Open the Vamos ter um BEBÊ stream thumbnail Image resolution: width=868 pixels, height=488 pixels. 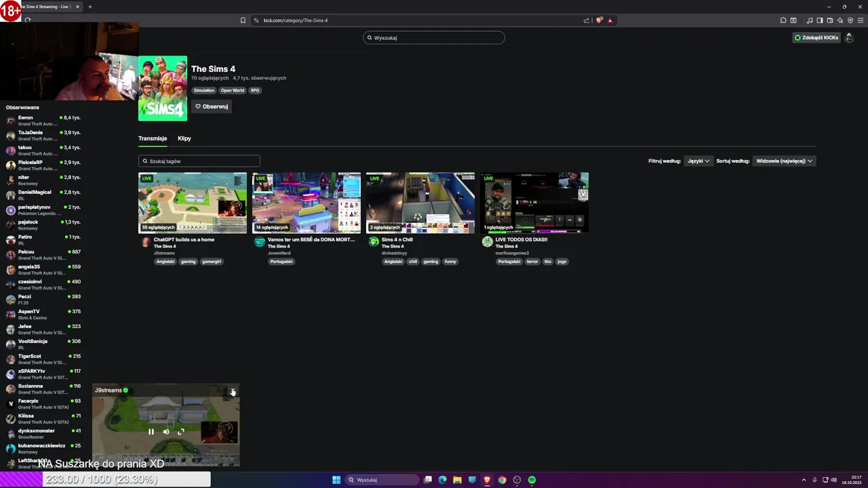[307, 203]
